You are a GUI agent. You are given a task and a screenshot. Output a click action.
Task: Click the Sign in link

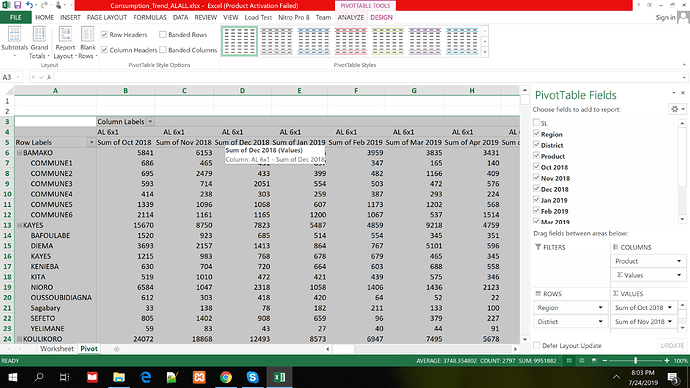665,18
